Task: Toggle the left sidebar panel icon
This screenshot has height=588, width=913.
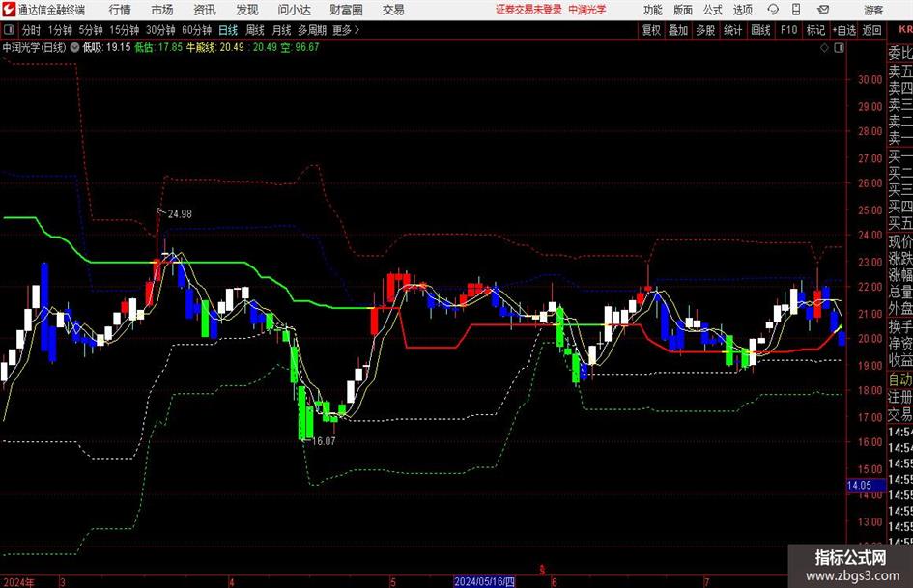Action: [9, 30]
